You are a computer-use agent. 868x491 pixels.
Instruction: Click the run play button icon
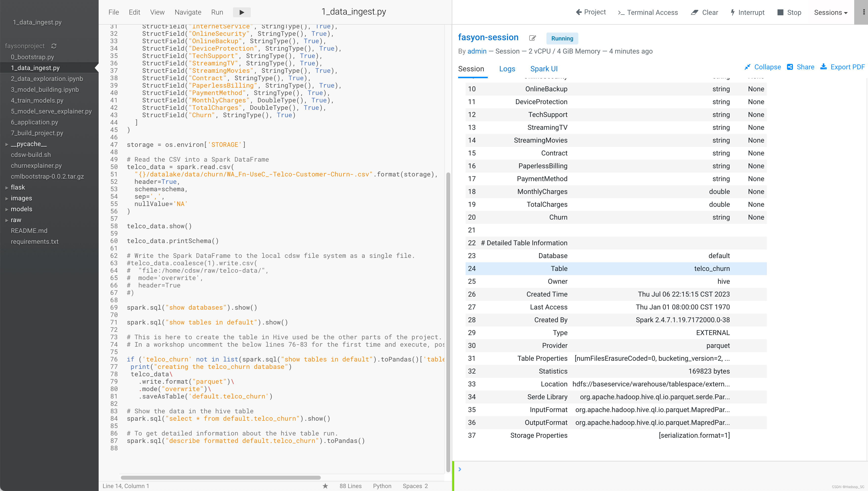click(242, 13)
